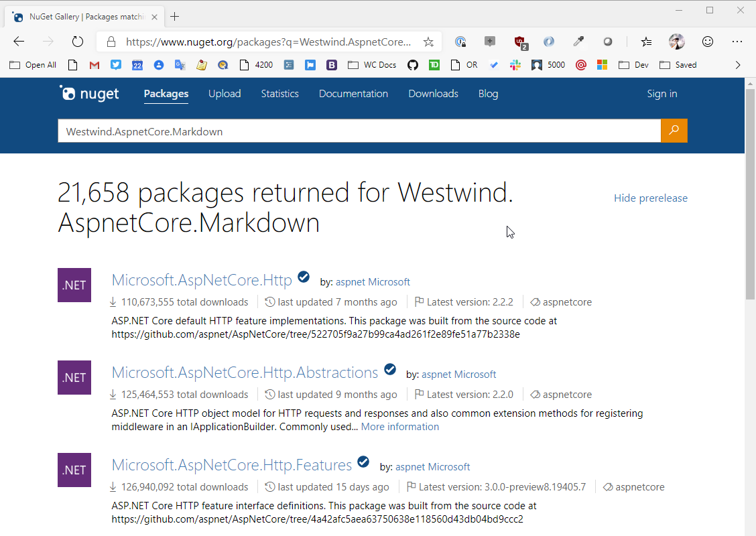
Task: Click Hide prerelease link
Action: tap(650, 198)
